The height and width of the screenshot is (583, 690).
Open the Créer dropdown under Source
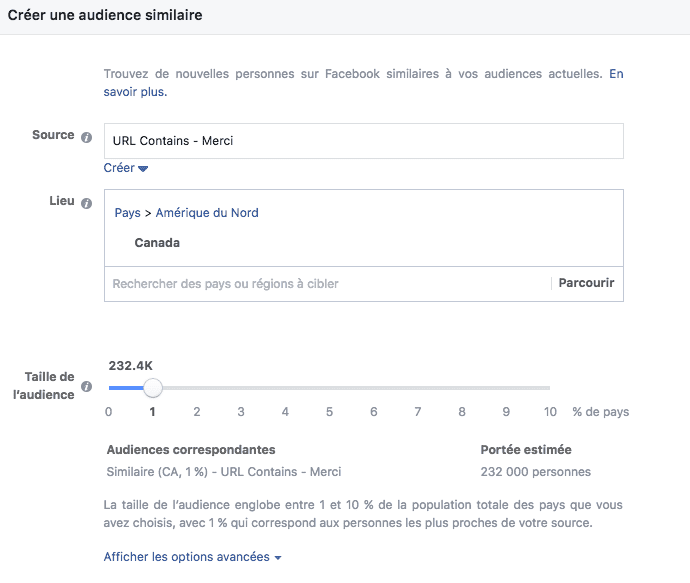pos(126,168)
